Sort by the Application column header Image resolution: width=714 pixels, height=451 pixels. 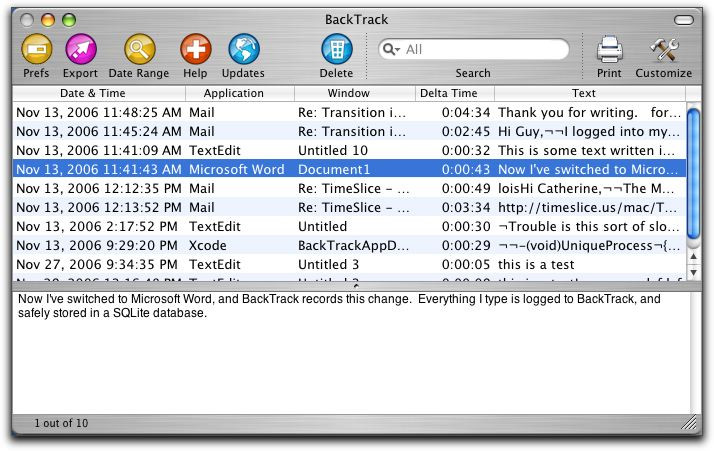click(240, 93)
